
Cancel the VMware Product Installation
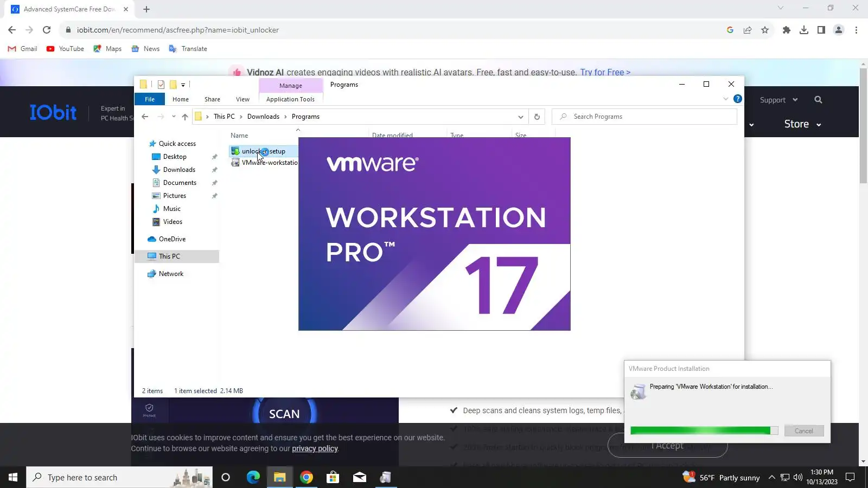point(804,431)
